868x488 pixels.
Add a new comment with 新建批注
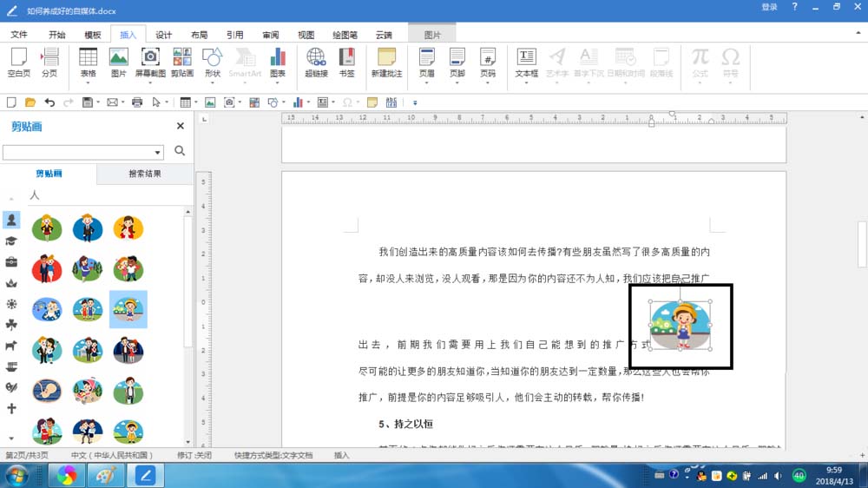pyautogui.click(x=386, y=63)
